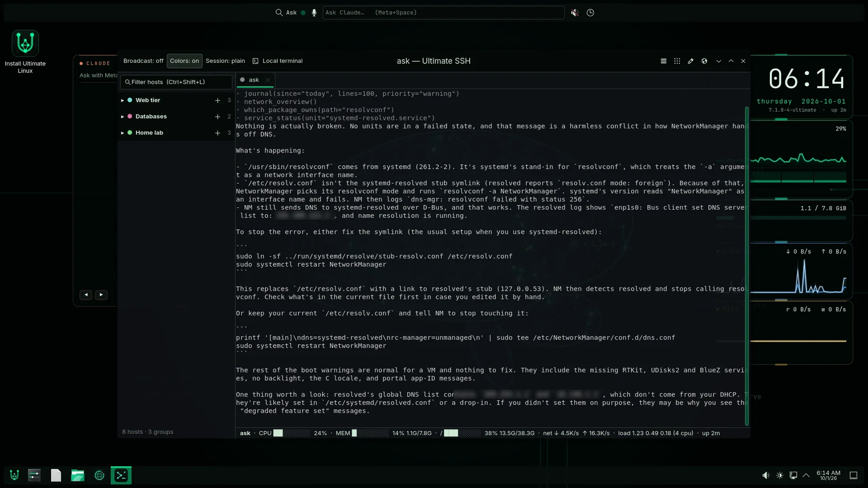This screenshot has height=488, width=868.
Task: Toggle Session: plain mode
Action: pyautogui.click(x=225, y=61)
